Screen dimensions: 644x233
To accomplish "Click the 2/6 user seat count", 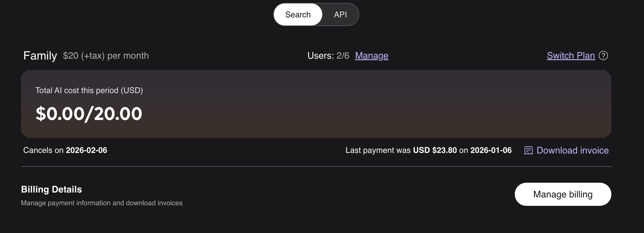I will pos(343,56).
